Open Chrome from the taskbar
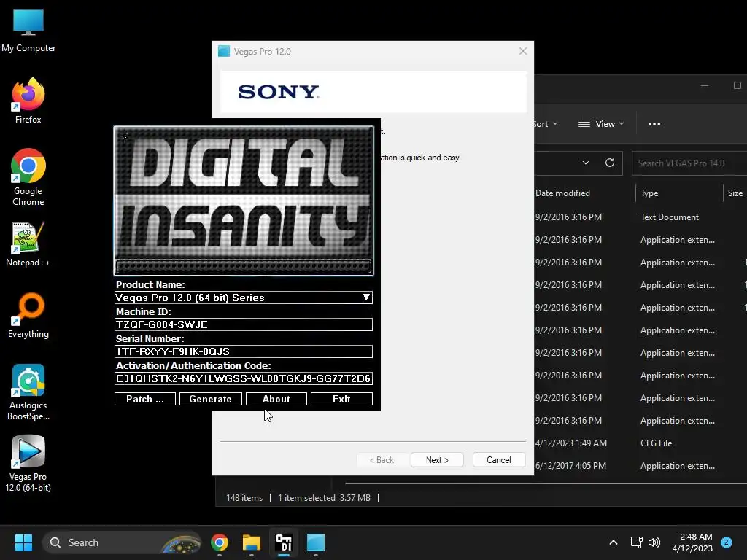747x560 pixels. coord(220,542)
